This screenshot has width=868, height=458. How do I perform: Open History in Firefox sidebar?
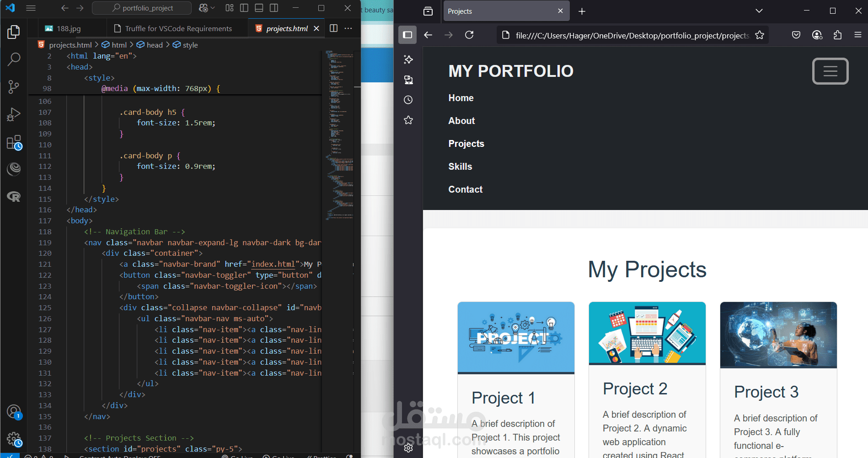(408, 100)
